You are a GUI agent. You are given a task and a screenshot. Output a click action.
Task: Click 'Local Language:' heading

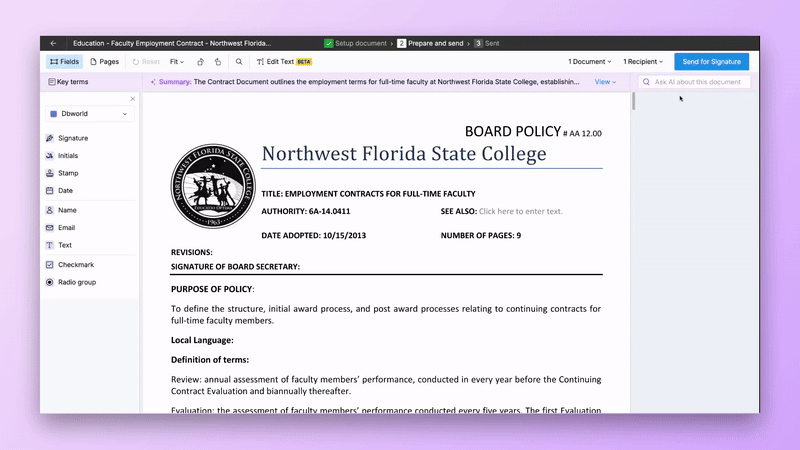pyautogui.click(x=202, y=340)
